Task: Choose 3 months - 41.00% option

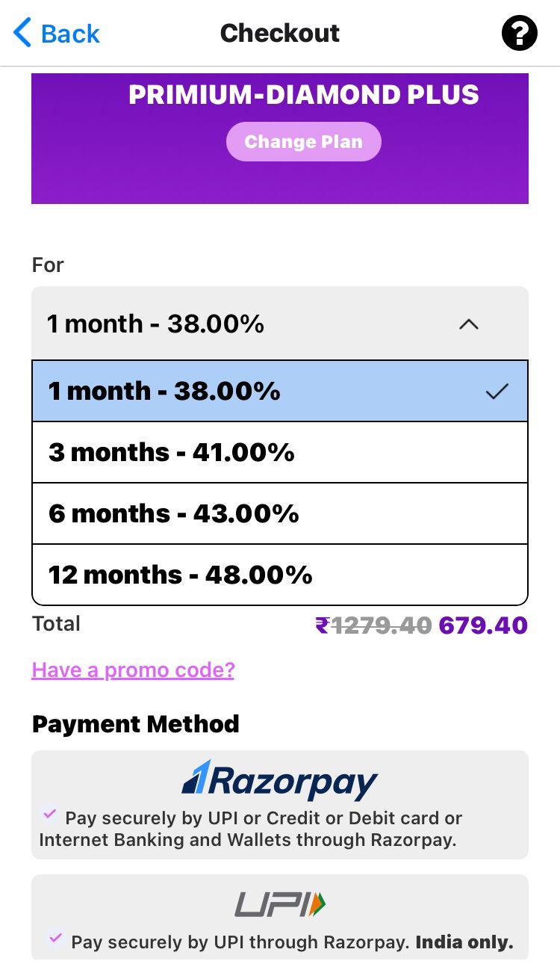Action: click(172, 453)
